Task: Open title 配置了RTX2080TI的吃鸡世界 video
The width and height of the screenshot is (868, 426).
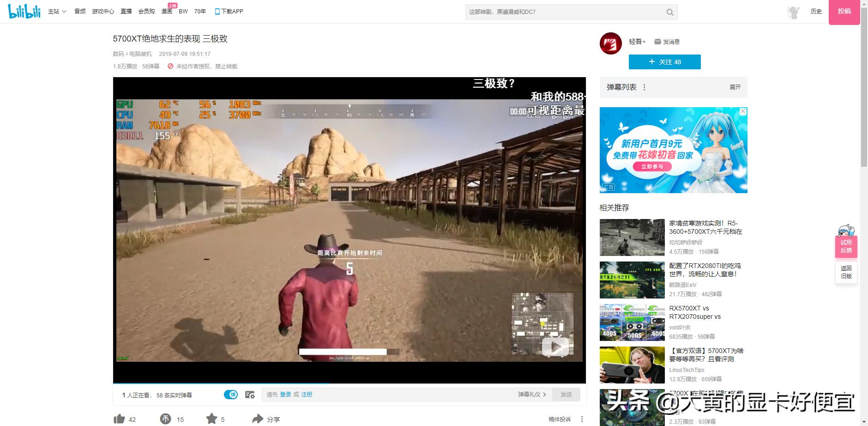Action: click(705, 270)
